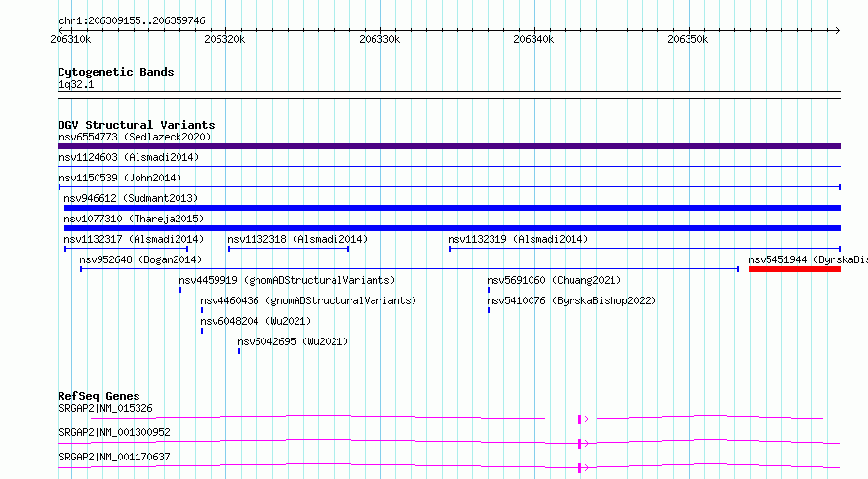This screenshot has width=868, height=479.
Task: Click the red nsv5451944 variant bar
Action: click(x=795, y=269)
